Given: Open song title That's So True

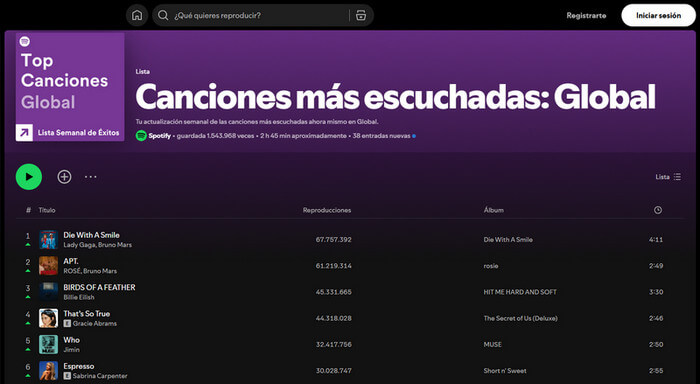Looking at the screenshot, I should click(87, 313).
